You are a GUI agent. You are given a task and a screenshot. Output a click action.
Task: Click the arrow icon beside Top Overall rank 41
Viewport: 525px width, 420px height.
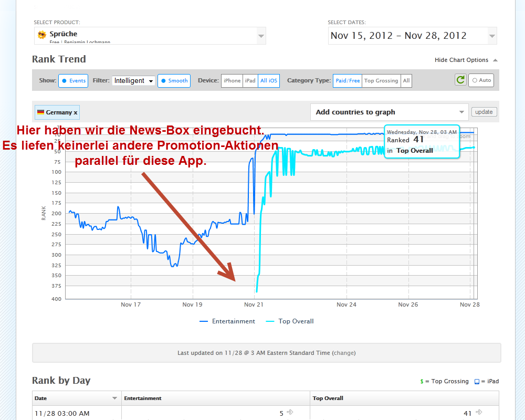478,413
